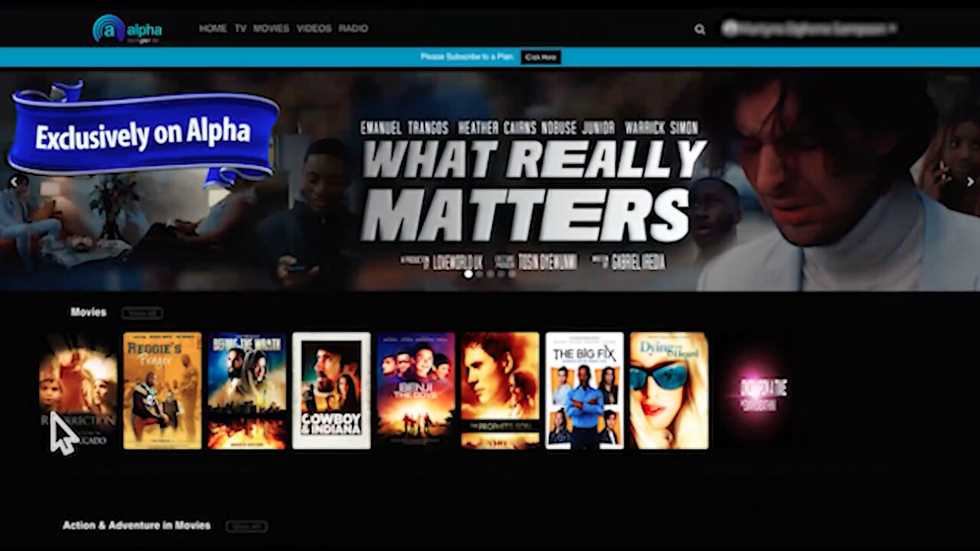
Task: Open The Prophet's Son poster
Action: [x=500, y=390]
